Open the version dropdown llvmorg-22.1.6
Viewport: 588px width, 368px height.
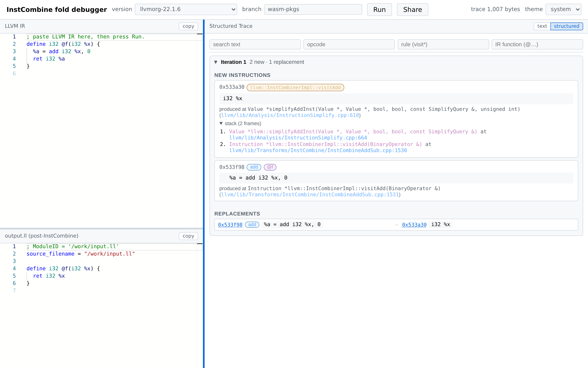(186, 9)
